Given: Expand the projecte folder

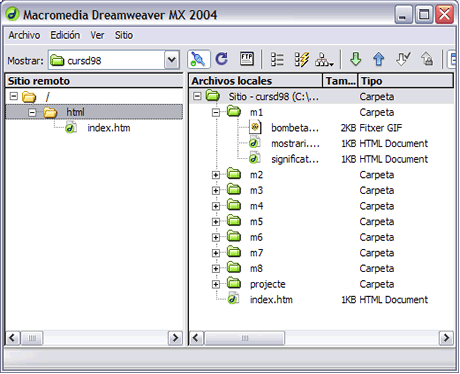Looking at the screenshot, I should click(216, 284).
